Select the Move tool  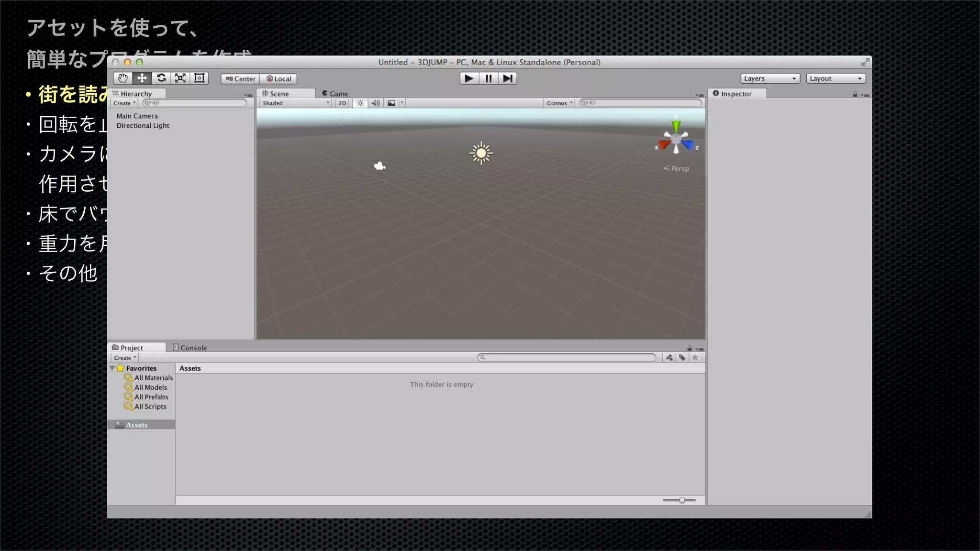(142, 78)
